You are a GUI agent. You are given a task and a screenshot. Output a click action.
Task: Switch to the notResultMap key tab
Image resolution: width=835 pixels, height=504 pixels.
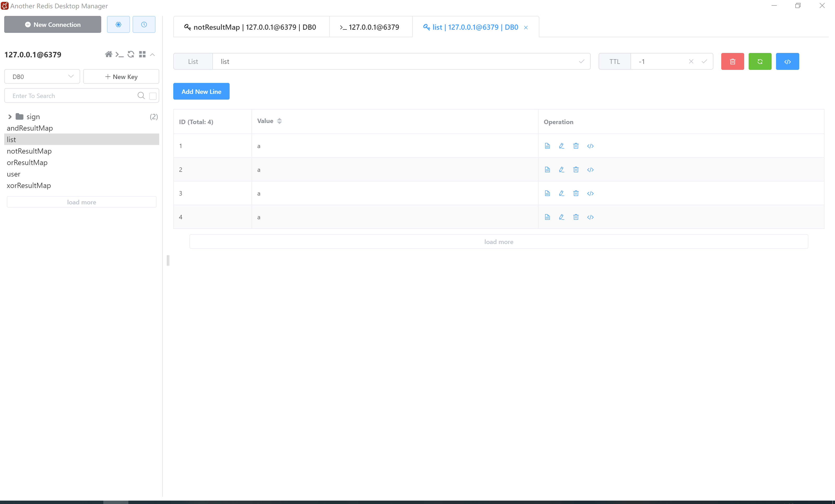pyautogui.click(x=251, y=27)
